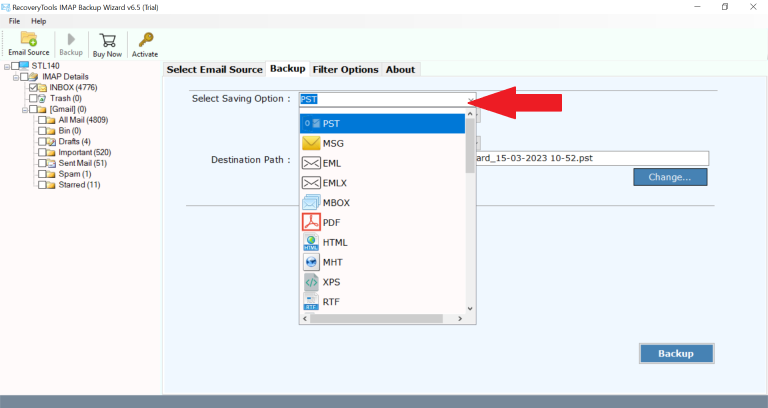Choose the PDF Acrobat icon
Viewport: 768px width, 408px height.
point(311,222)
